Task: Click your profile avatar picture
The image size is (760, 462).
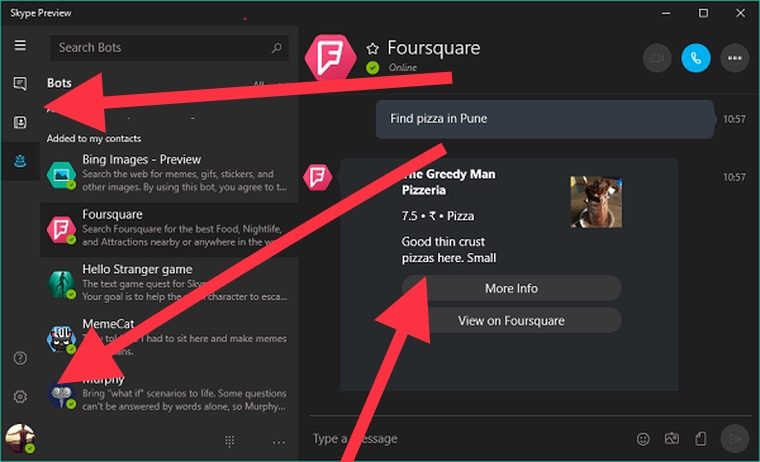Action: 20,438
